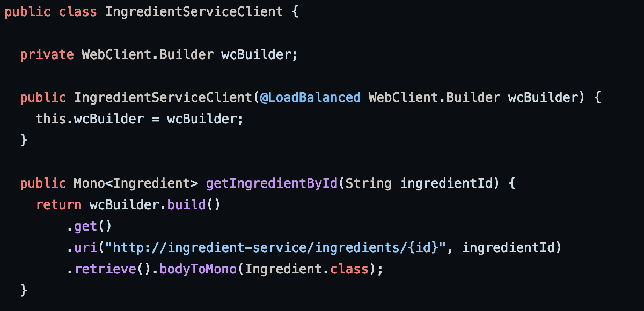Image resolution: width=644 pixels, height=311 pixels.
Task: Click the IngredientServiceClient constructor name
Action: (x=163, y=98)
